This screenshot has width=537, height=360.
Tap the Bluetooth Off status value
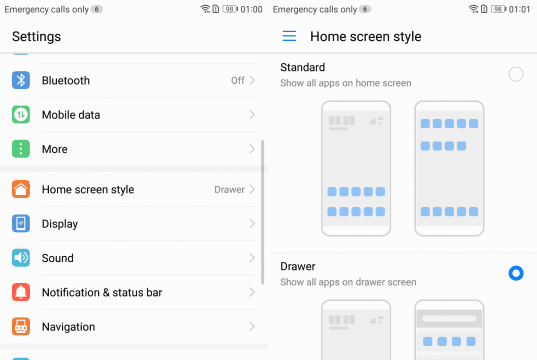coord(237,80)
